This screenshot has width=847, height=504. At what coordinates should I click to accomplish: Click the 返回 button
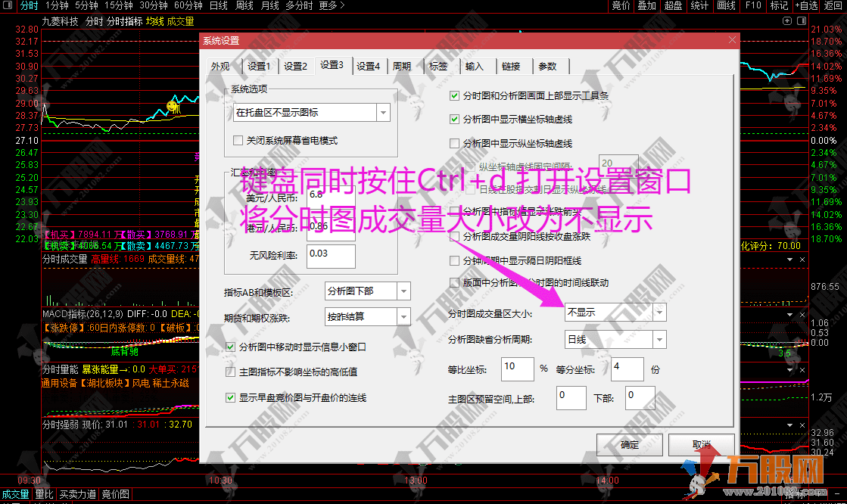(833, 5)
